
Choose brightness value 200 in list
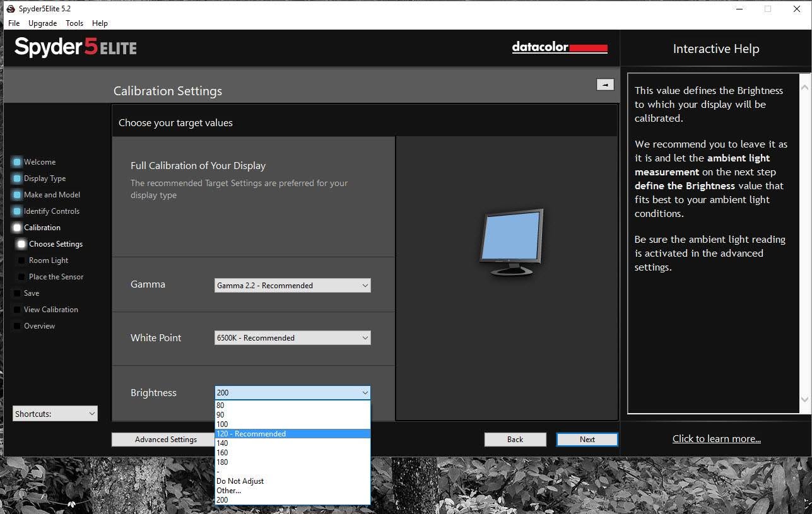(293, 500)
